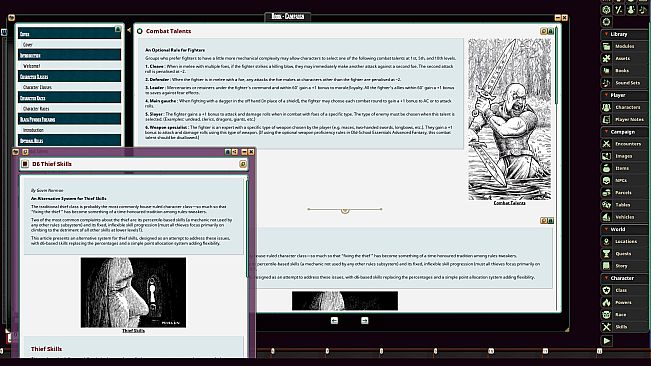Click the index collapse icon above the chapter list
Image resolution: width=651 pixels, height=366 pixels.
coord(118,29)
